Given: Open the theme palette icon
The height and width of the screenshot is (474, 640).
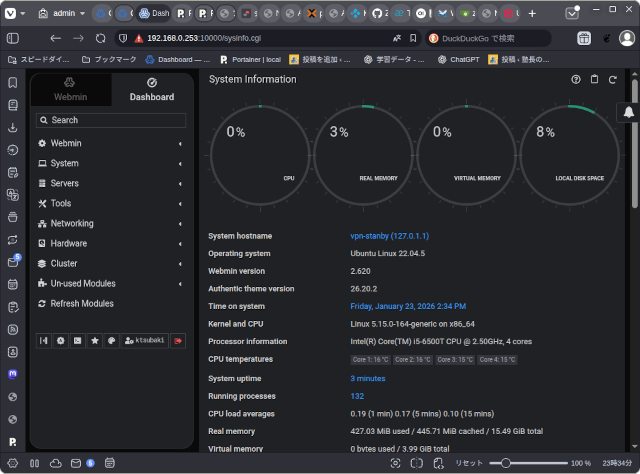Looking at the screenshot, I should coord(112,341).
